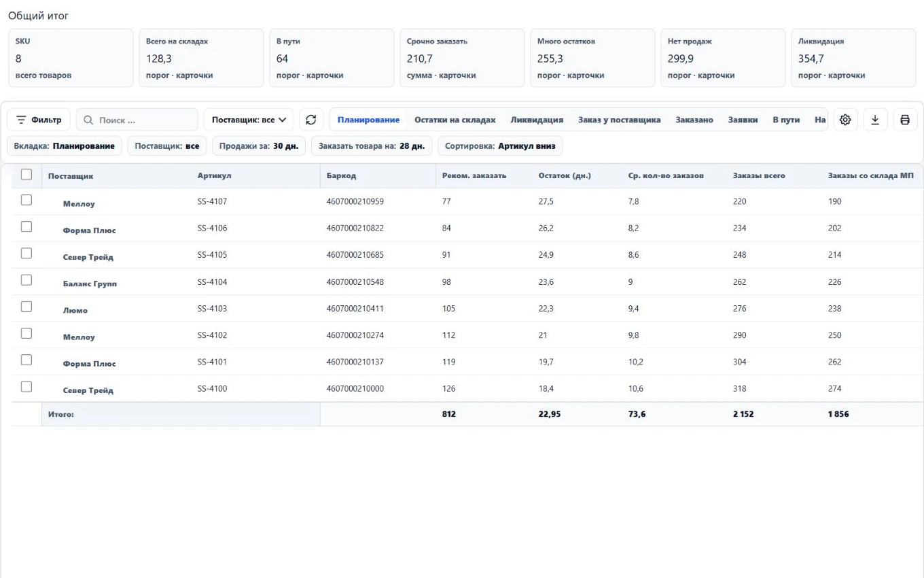Click the Много остатков card
This screenshot has width=924, height=578.
point(592,58)
